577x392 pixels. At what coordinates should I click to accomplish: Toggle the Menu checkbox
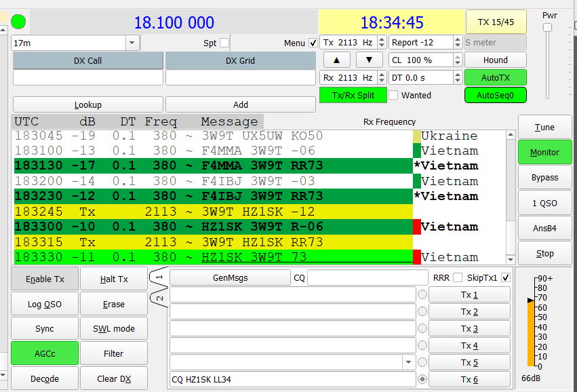pyautogui.click(x=313, y=43)
